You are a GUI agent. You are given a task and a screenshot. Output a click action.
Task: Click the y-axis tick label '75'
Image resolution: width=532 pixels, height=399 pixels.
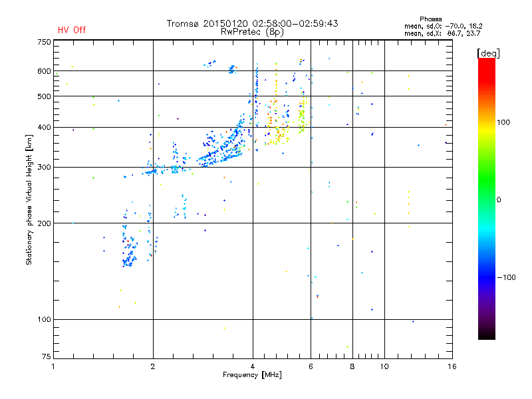tap(47, 356)
